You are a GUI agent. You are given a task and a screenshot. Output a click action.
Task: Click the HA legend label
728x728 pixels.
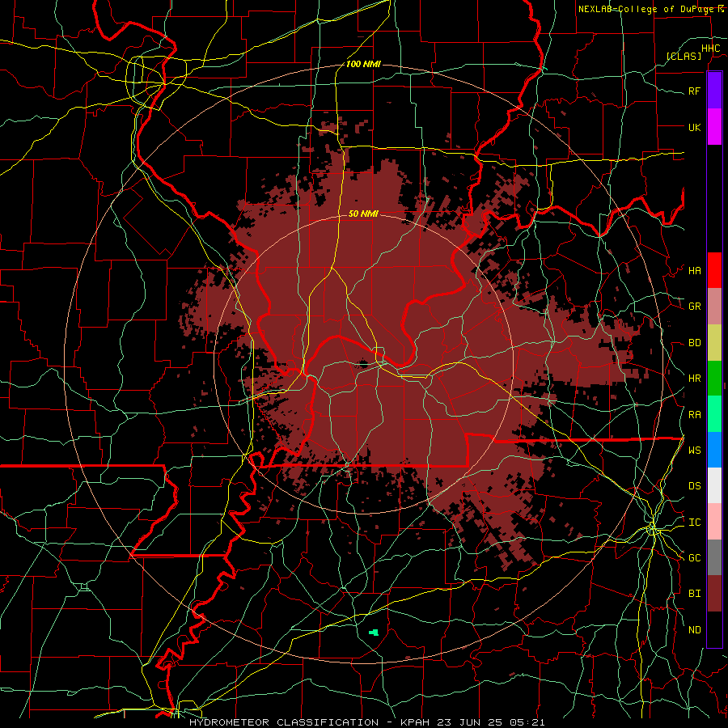[x=695, y=271]
